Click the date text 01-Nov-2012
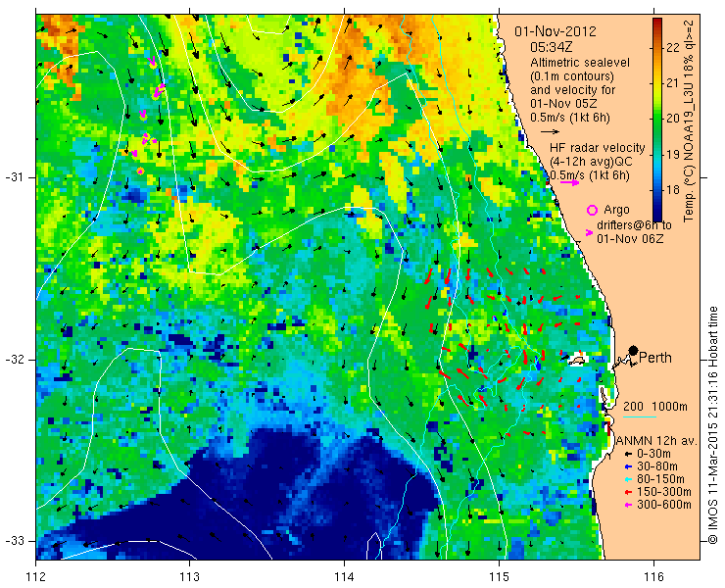 pos(556,32)
